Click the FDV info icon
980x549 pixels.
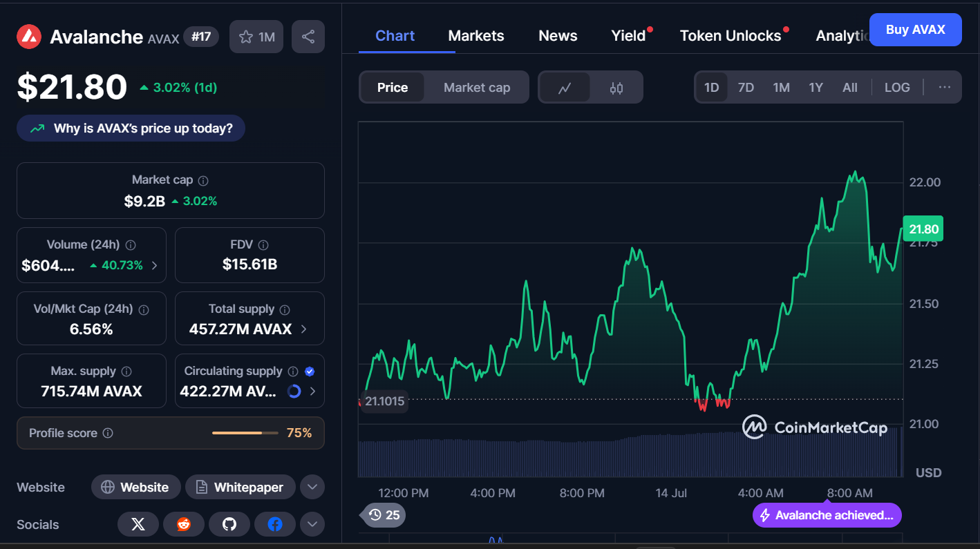click(263, 245)
